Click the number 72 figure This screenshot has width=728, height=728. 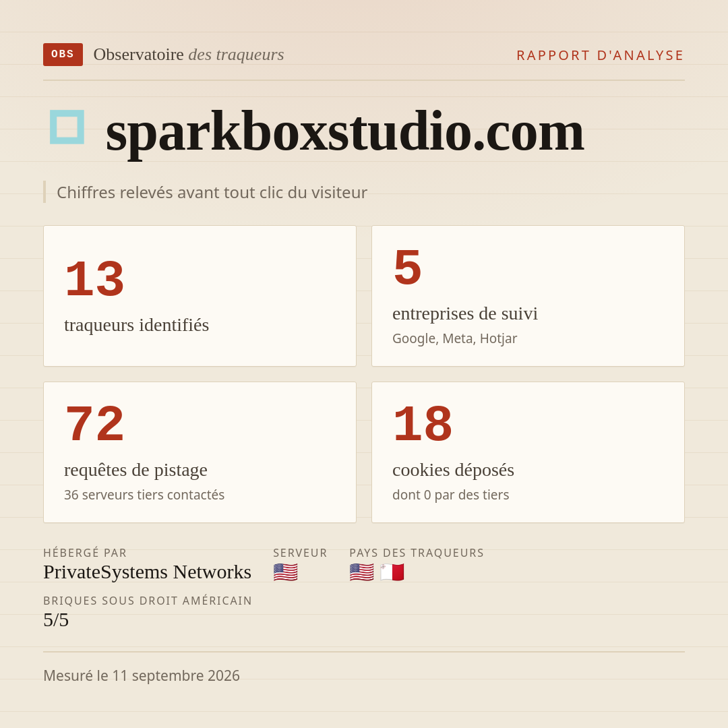(95, 425)
